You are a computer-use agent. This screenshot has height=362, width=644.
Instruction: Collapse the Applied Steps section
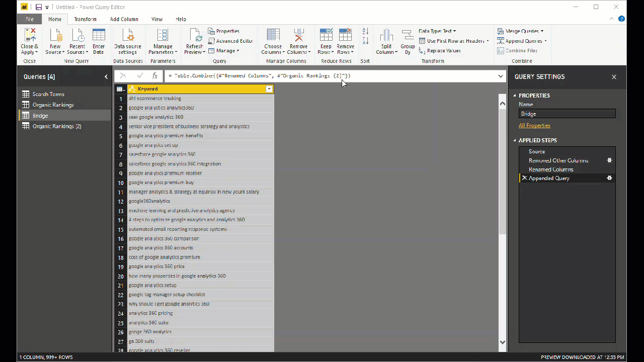click(515, 141)
